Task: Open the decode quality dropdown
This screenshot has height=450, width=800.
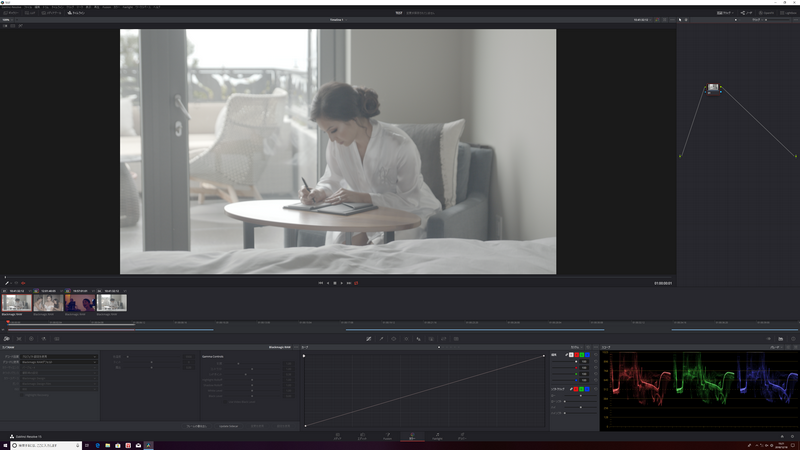Action: (59, 357)
